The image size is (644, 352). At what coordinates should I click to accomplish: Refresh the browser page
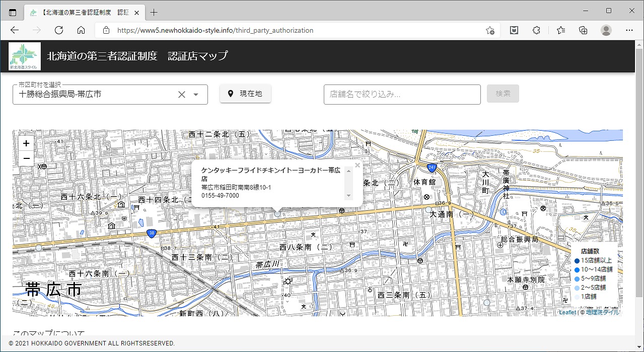click(x=59, y=30)
